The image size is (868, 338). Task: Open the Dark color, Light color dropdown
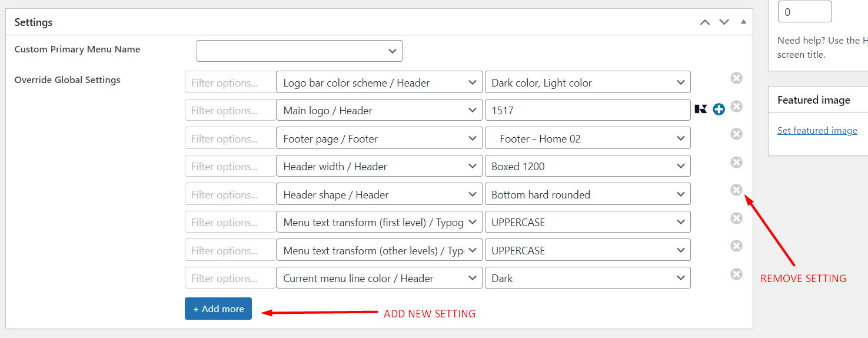[588, 82]
